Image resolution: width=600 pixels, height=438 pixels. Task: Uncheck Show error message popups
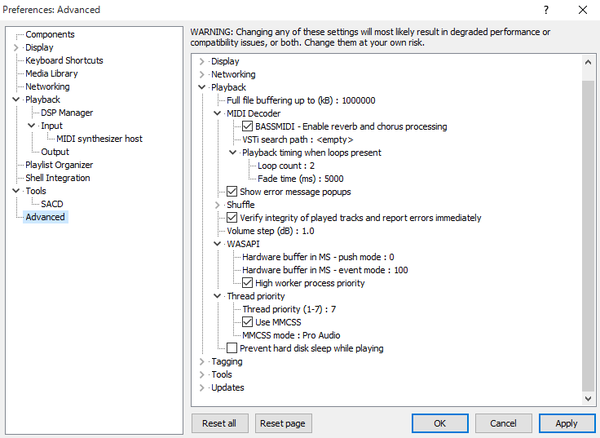(232, 191)
